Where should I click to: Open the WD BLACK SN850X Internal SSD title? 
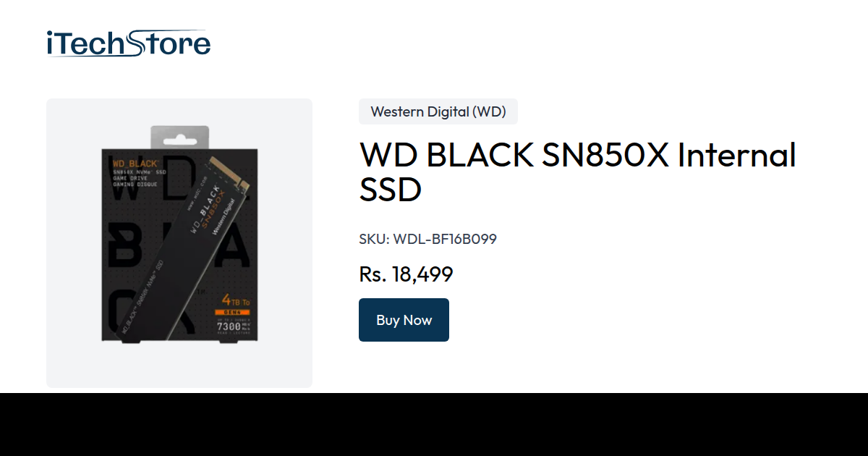pyautogui.click(x=577, y=172)
